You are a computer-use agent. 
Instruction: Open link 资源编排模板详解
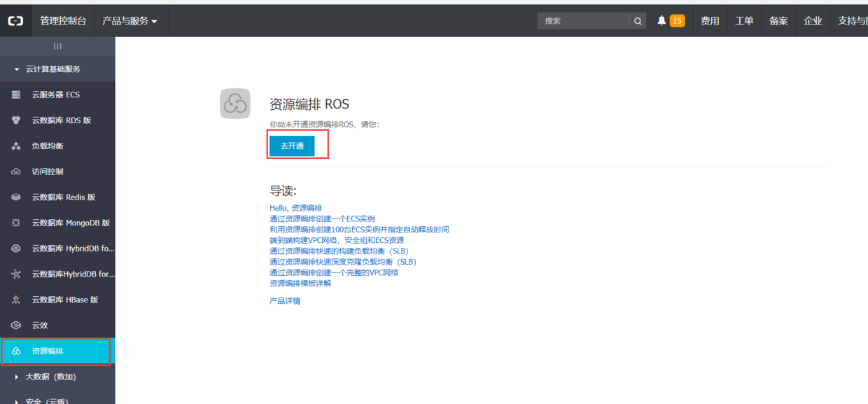click(x=300, y=284)
